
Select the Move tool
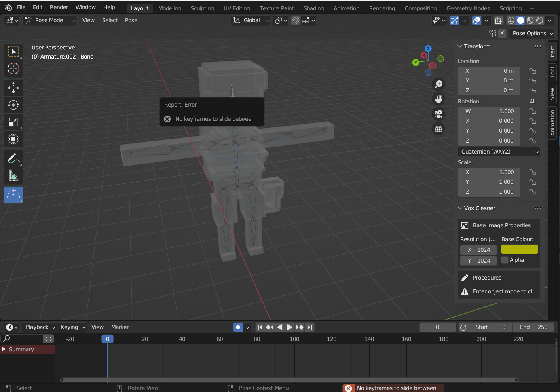[13, 88]
